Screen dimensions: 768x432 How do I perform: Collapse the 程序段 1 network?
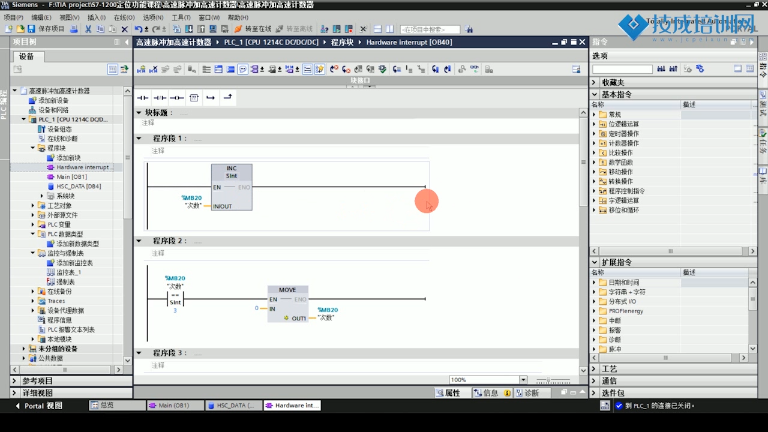(139, 139)
